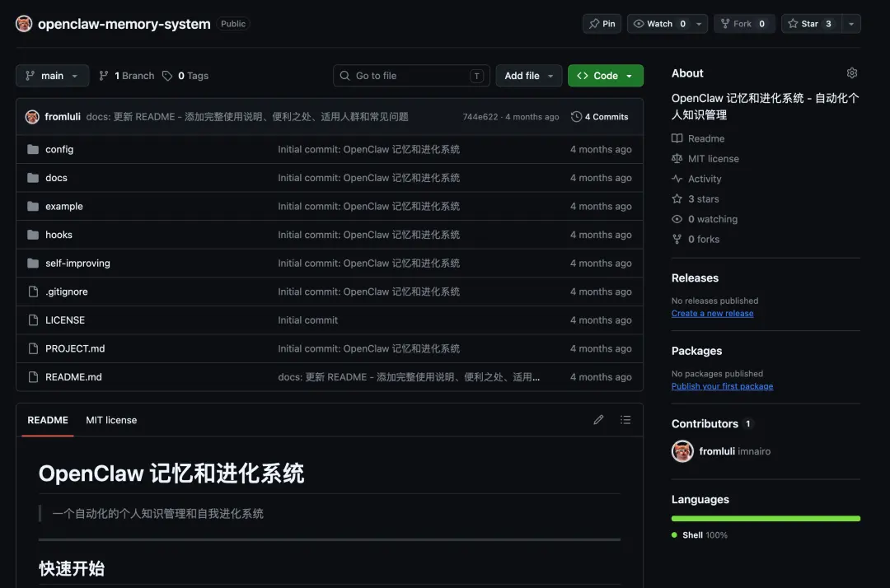This screenshot has height=588, width=890.
Task: Click the pulse icon next to Activity
Action: pos(677,179)
